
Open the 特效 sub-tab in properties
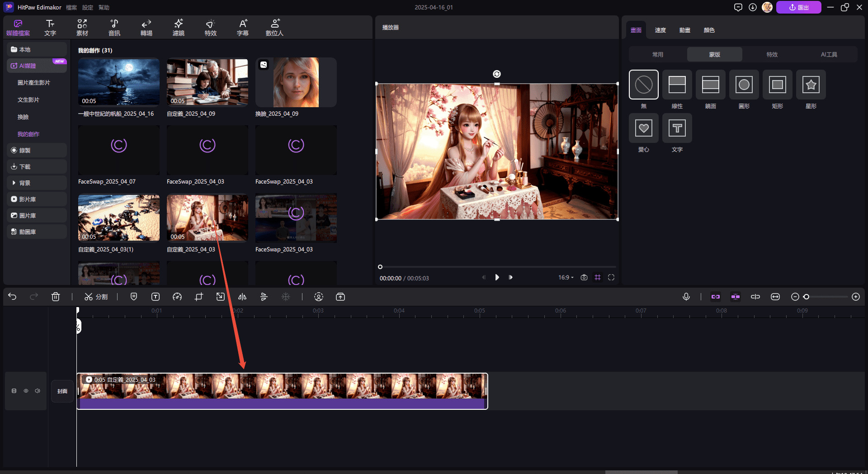click(772, 54)
